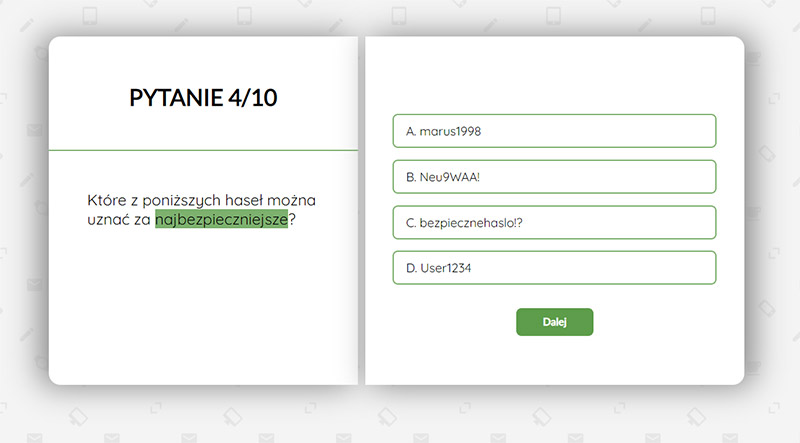Image resolution: width=800 pixels, height=443 pixels.
Task: Select answer A marus1998
Action: point(554,131)
